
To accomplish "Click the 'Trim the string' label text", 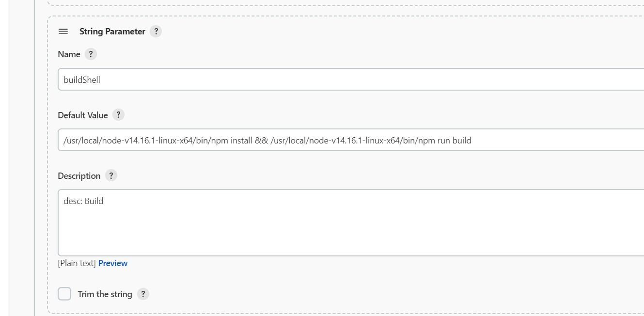I will (x=105, y=294).
